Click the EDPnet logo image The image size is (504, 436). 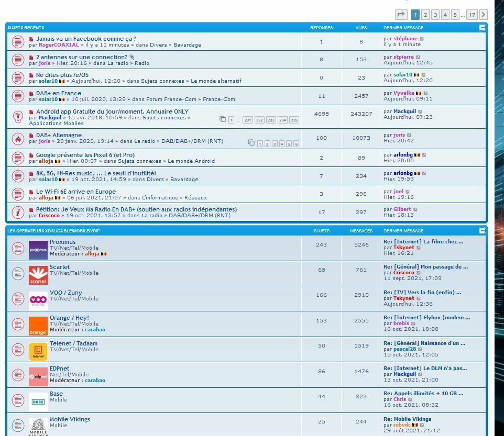click(38, 377)
